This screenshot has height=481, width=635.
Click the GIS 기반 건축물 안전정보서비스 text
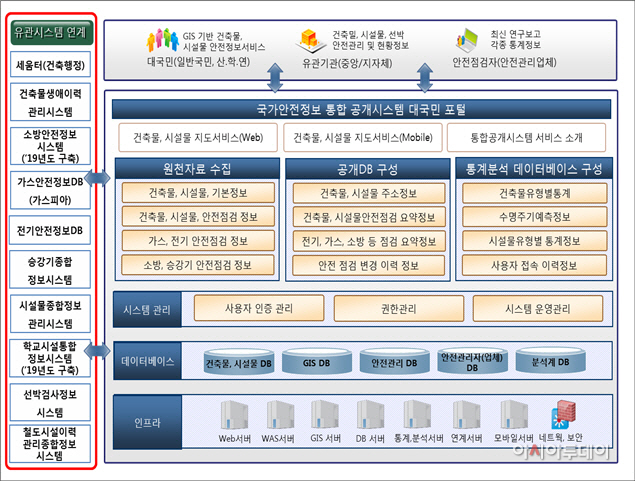[x=224, y=42]
